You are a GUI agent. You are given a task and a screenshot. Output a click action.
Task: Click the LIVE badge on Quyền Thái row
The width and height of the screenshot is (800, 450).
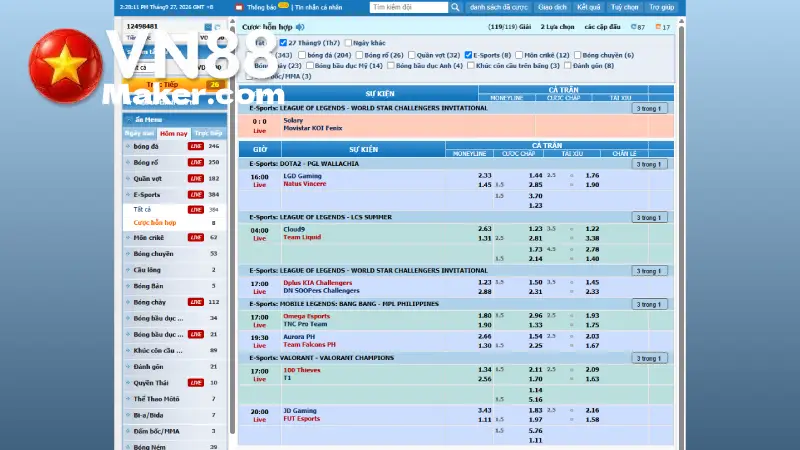[x=196, y=383]
